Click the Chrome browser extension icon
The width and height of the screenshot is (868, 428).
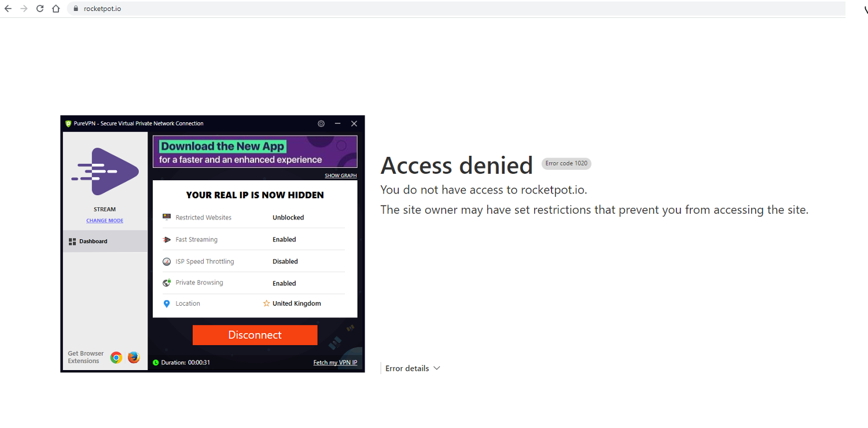tap(116, 357)
